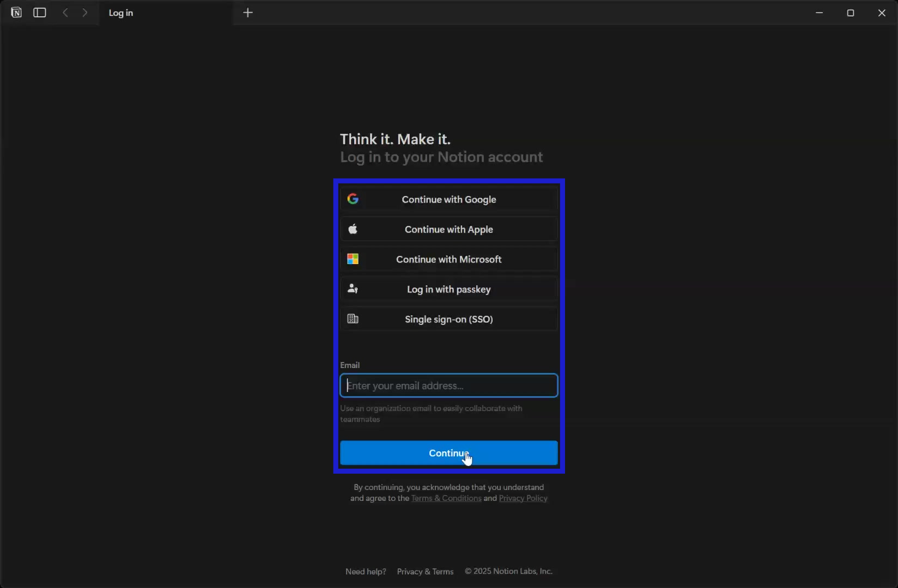
Task: Click the Notion logo icon
Action: [16, 12]
